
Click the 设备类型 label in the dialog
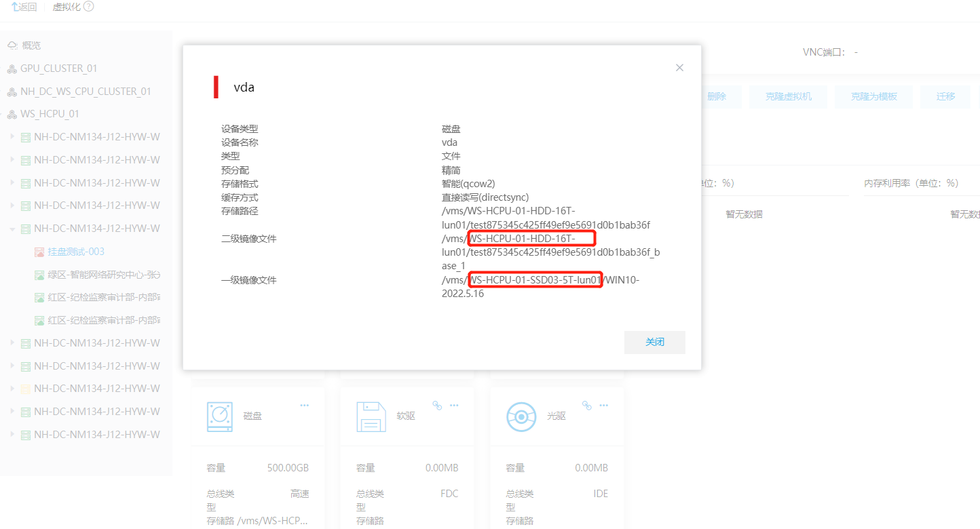tap(240, 129)
